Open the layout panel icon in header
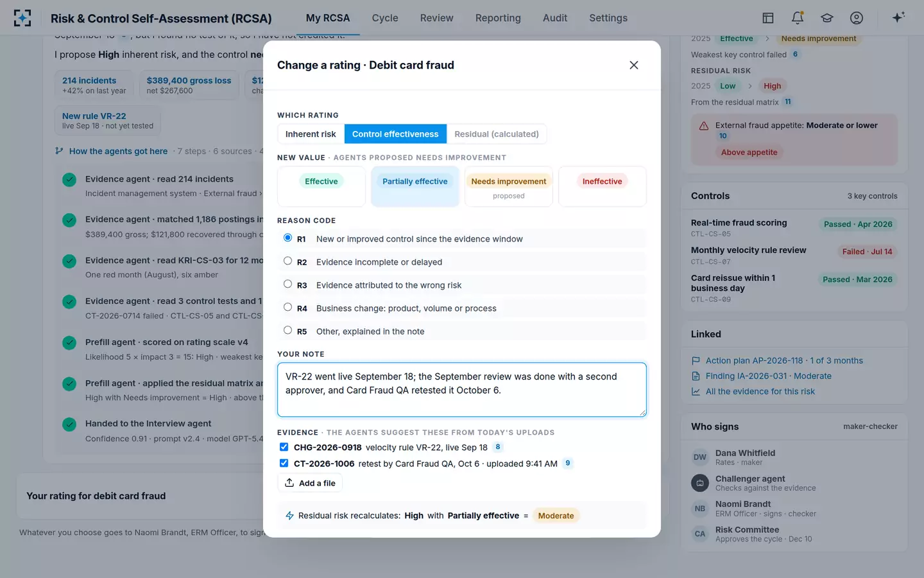The height and width of the screenshot is (578, 924). [x=767, y=18]
